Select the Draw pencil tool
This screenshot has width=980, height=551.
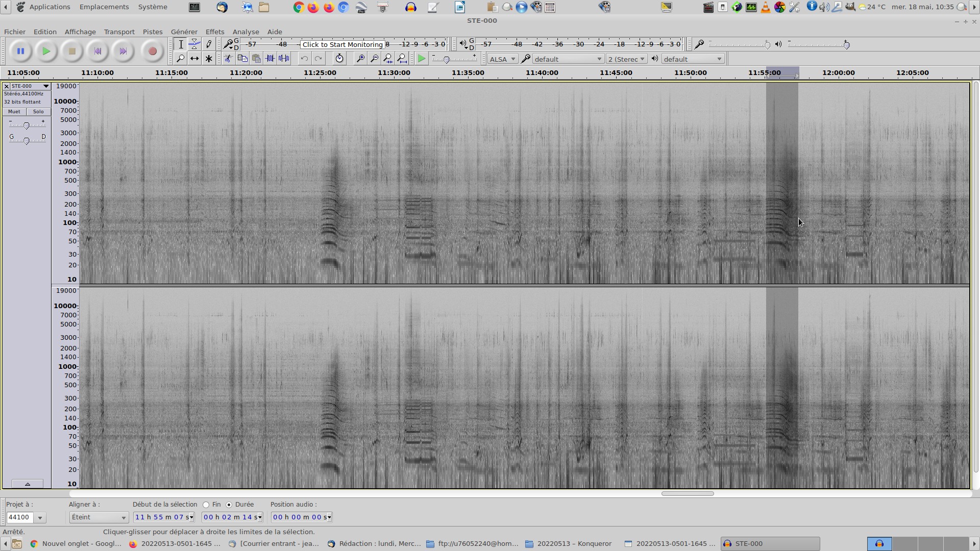point(209,44)
